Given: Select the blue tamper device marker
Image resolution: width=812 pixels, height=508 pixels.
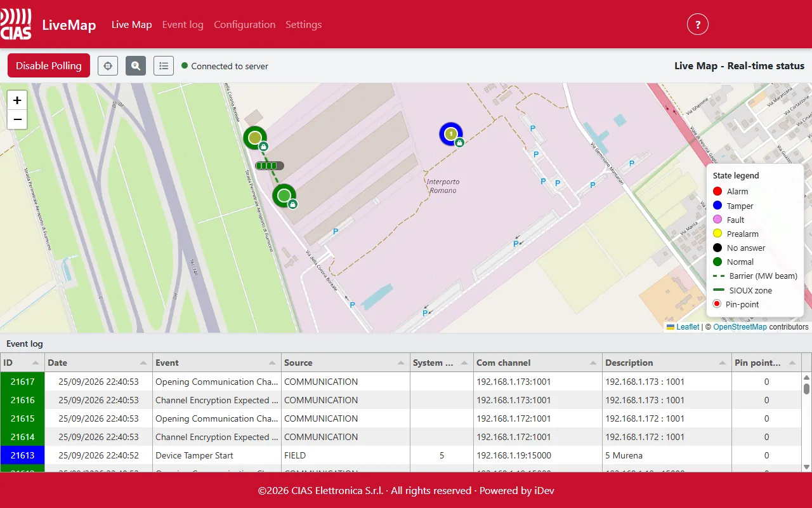Looking at the screenshot, I should (x=450, y=133).
